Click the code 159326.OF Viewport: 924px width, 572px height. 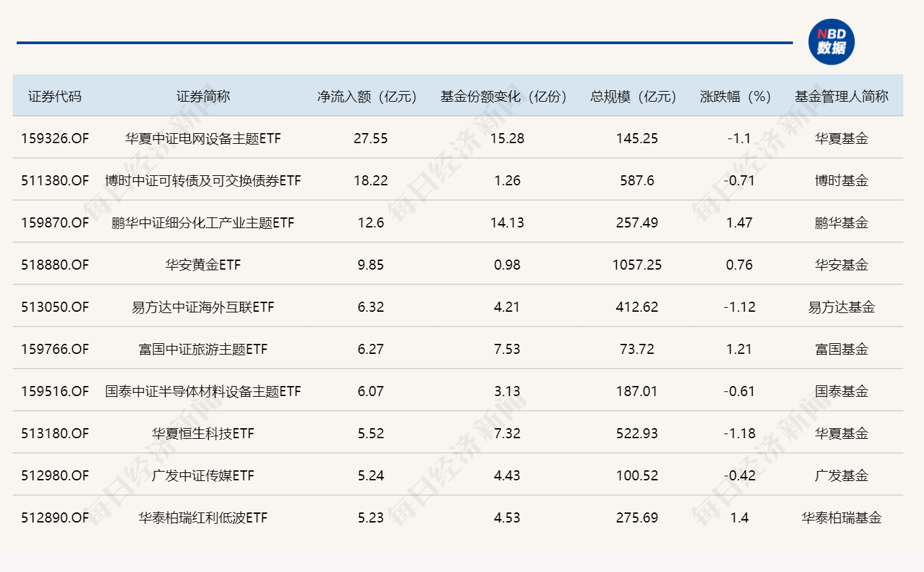pos(56,138)
